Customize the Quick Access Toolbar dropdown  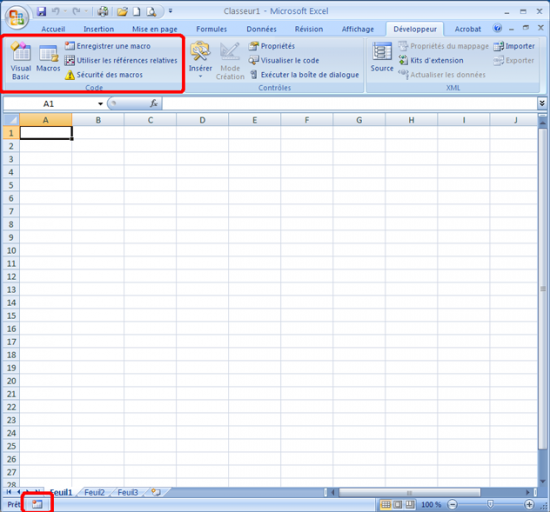[170, 11]
